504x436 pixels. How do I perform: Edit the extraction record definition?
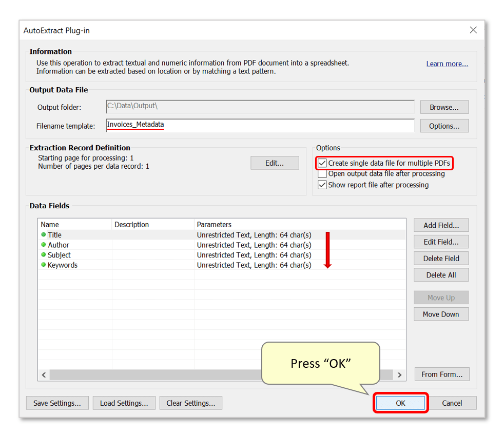(x=275, y=163)
